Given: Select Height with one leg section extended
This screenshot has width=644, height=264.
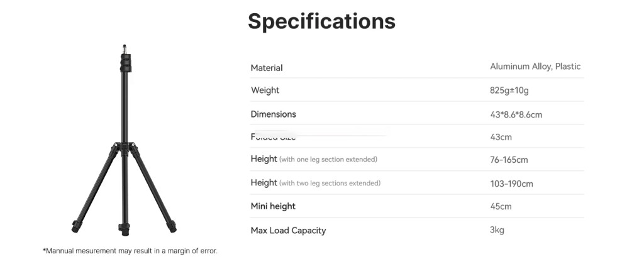Looking at the screenshot, I should click(314, 160).
